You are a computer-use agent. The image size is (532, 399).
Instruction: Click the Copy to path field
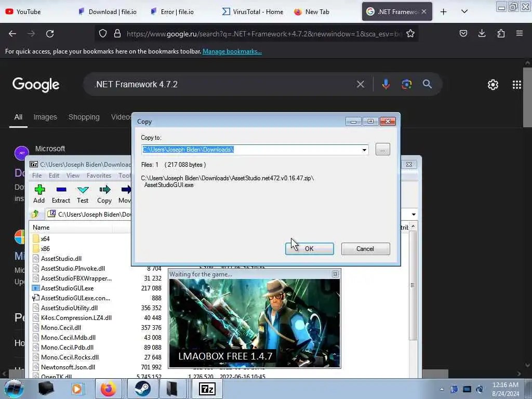pyautogui.click(x=251, y=150)
